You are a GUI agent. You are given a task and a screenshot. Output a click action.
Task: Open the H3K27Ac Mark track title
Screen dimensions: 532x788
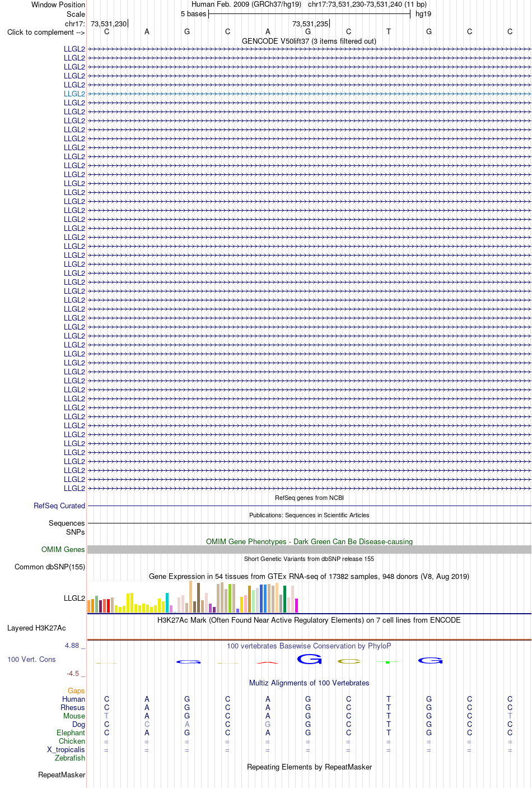tap(309, 620)
